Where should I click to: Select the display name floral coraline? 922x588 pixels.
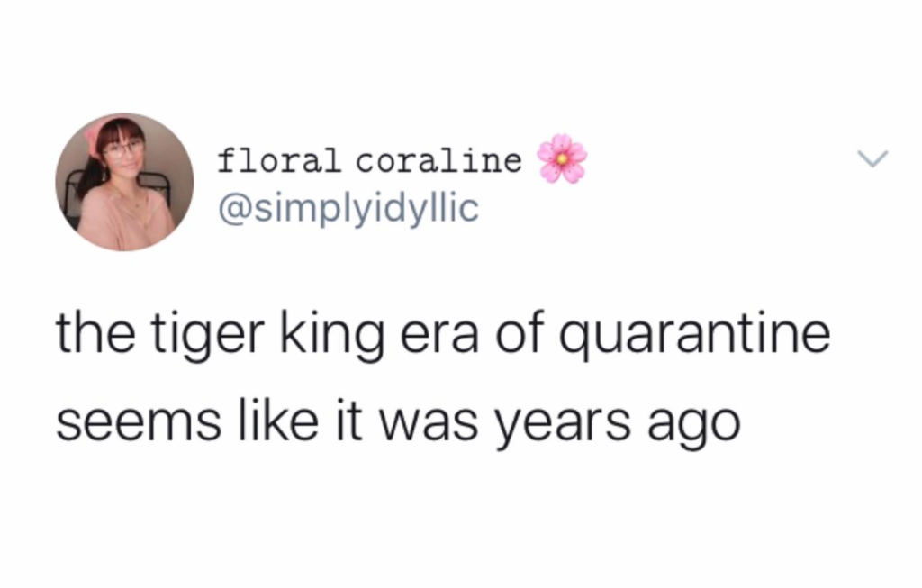point(369,160)
